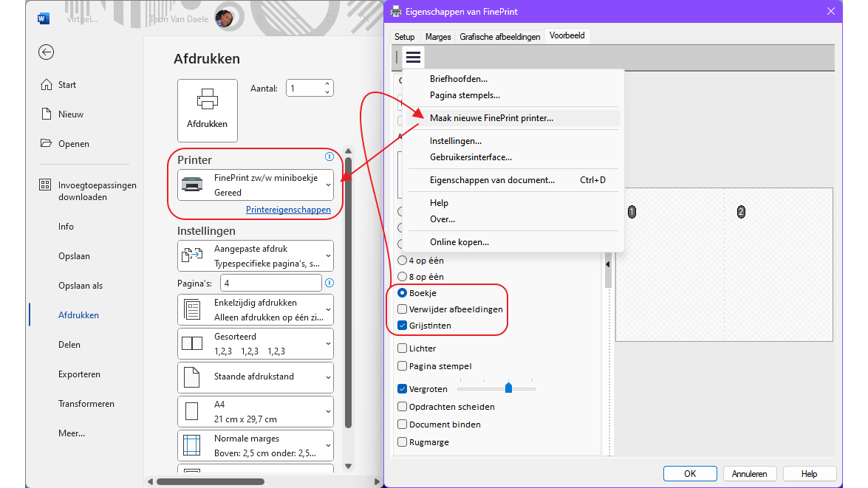Click the large printer icon on the Afdrukken button
This screenshot has width=868, height=488.
click(207, 100)
